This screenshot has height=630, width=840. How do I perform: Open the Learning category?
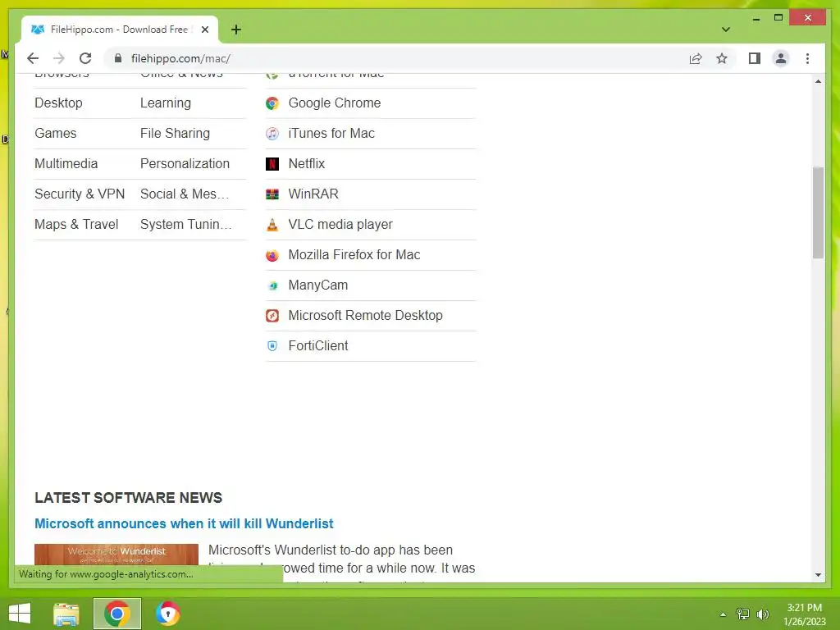[166, 103]
